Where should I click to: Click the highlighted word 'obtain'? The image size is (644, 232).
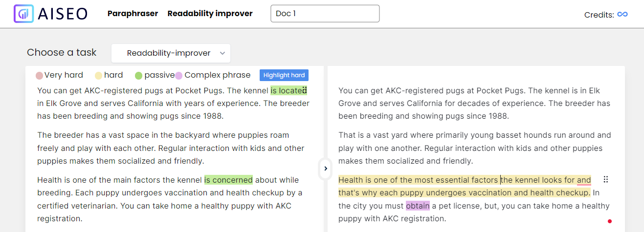pyautogui.click(x=418, y=206)
